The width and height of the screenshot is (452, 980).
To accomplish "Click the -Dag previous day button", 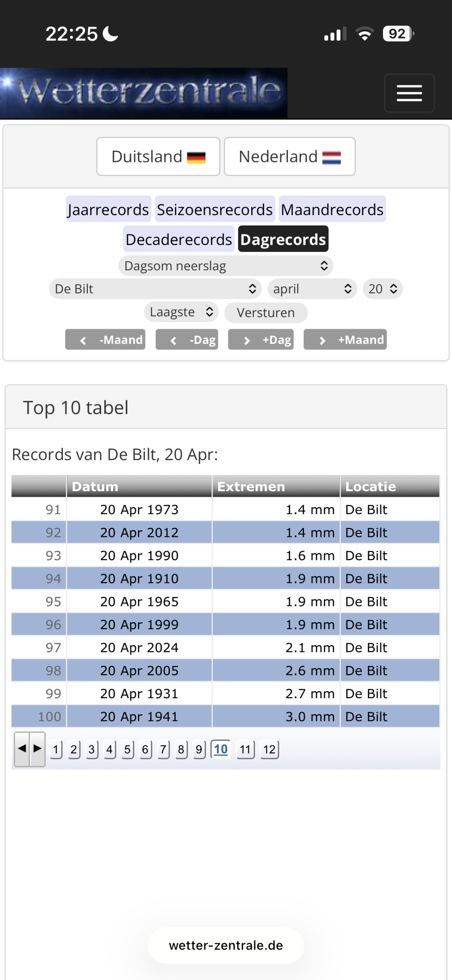I will (187, 340).
